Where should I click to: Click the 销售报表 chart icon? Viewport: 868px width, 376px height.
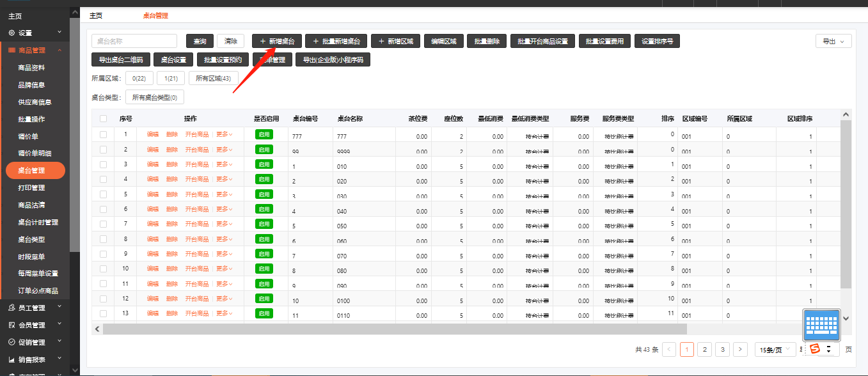tap(12, 359)
